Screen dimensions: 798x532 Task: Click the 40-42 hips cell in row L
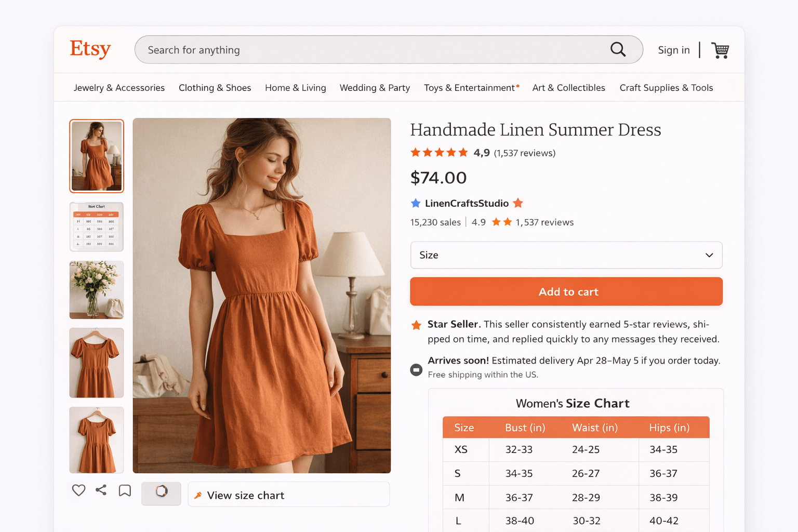click(x=663, y=521)
